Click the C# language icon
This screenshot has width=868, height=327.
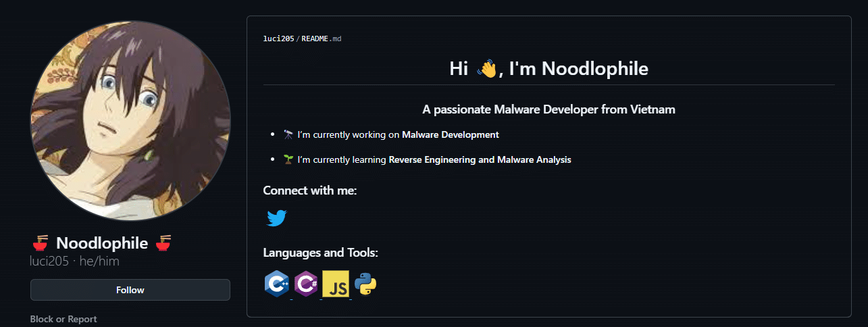point(306,284)
